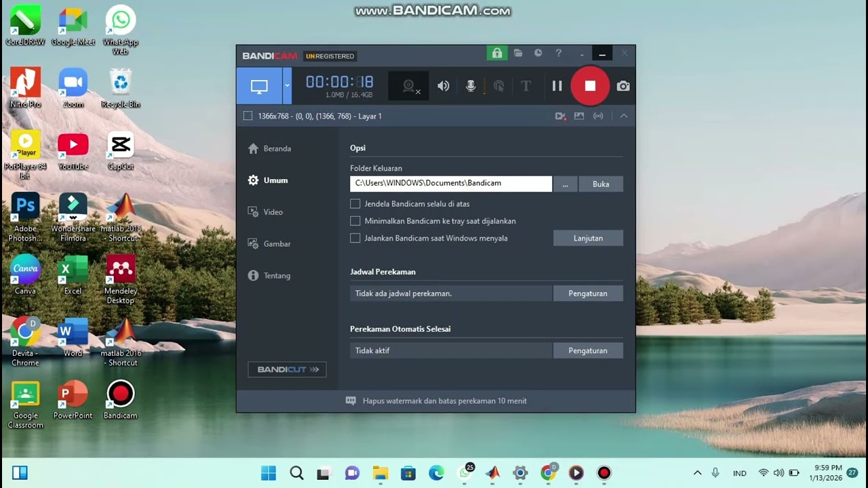
Task: Click the Lanjutan button
Action: point(588,238)
